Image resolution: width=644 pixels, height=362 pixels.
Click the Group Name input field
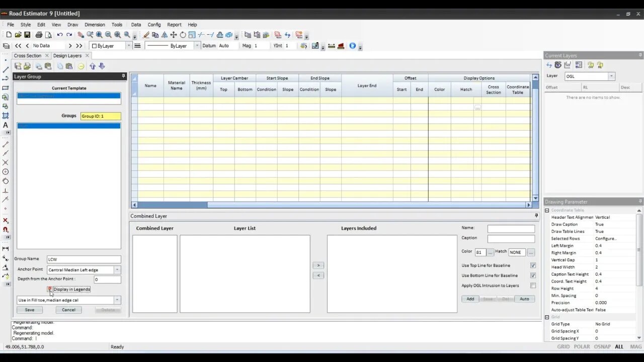click(x=84, y=259)
